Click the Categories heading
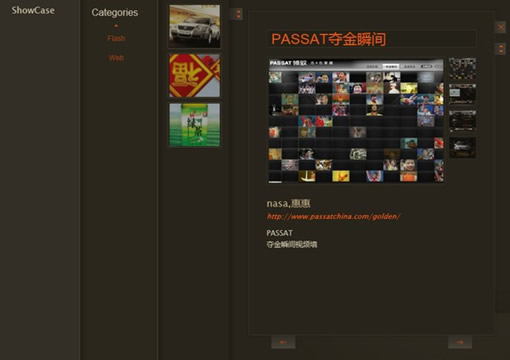 coord(115,12)
